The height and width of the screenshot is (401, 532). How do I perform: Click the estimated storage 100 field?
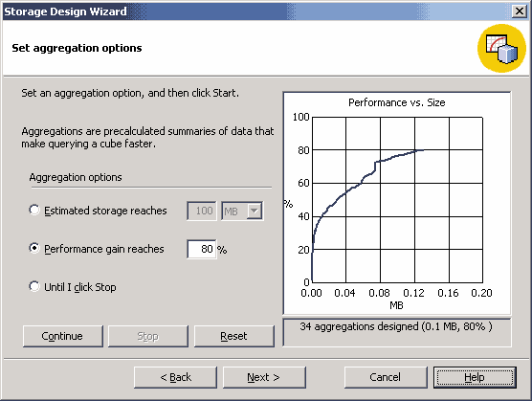pyautogui.click(x=202, y=211)
